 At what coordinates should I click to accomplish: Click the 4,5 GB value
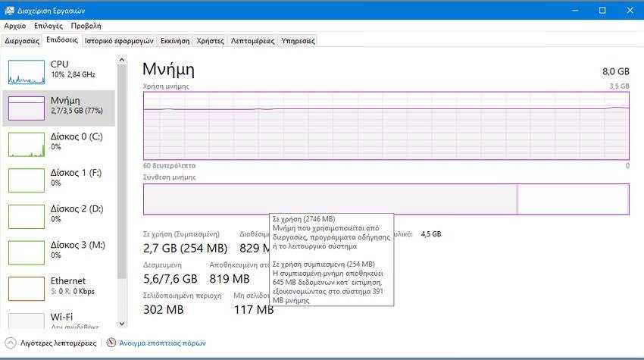coord(431,234)
